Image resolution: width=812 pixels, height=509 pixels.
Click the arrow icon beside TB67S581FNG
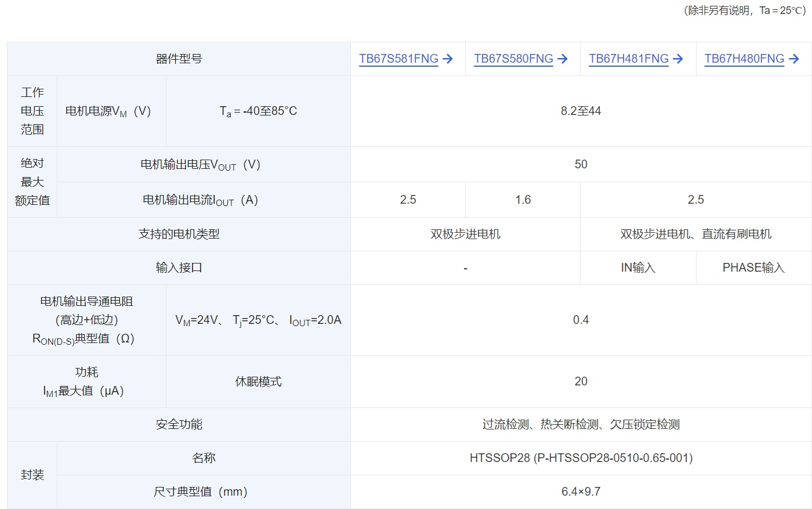point(448,59)
